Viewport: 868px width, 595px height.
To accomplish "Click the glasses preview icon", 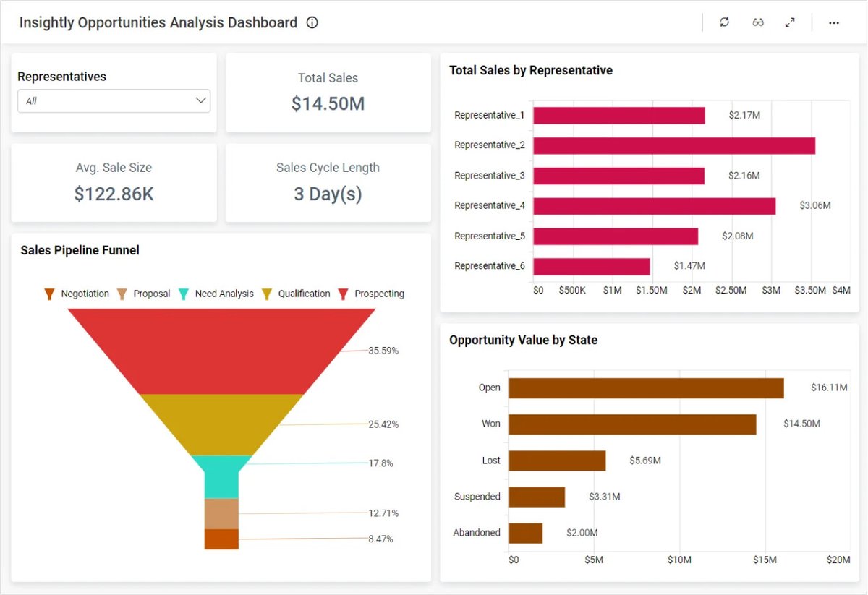I will click(x=757, y=22).
